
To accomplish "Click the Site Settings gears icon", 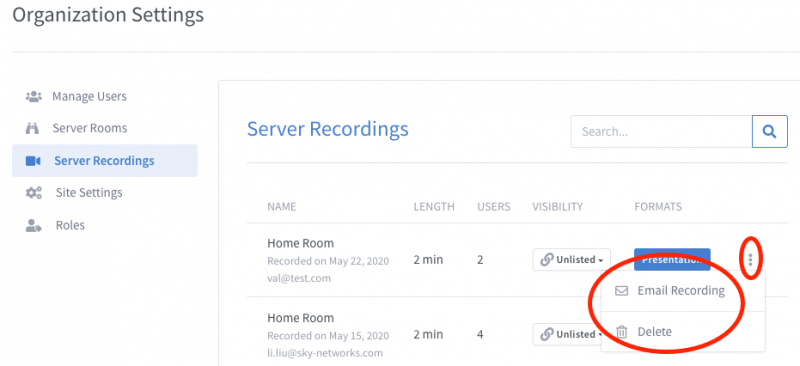I will tap(34, 193).
